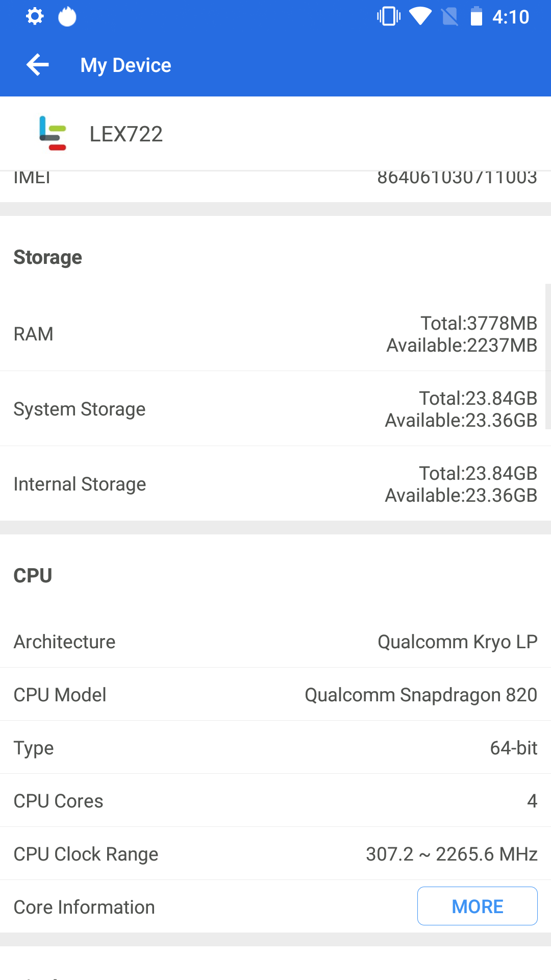Tap the no-SIM card status icon
Viewport: 551px width, 980px height.
pyautogui.click(x=449, y=16)
